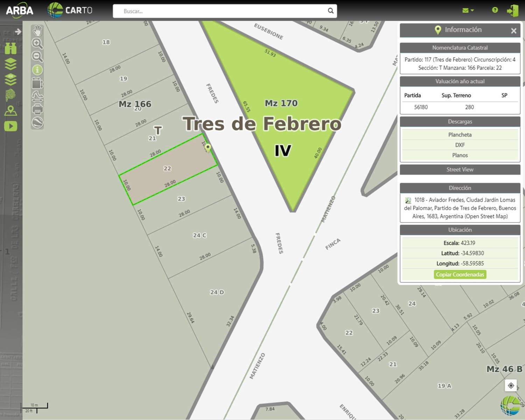The height and width of the screenshot is (420, 525).
Task: Activate the zoom in magnifier tool
Action: (x=37, y=43)
